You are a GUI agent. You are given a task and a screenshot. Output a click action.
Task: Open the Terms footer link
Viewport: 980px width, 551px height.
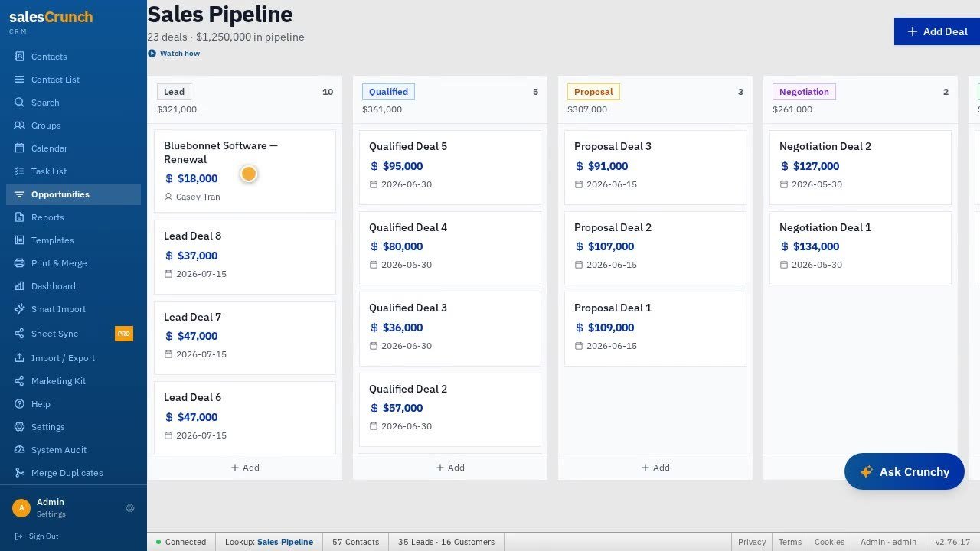tap(790, 542)
